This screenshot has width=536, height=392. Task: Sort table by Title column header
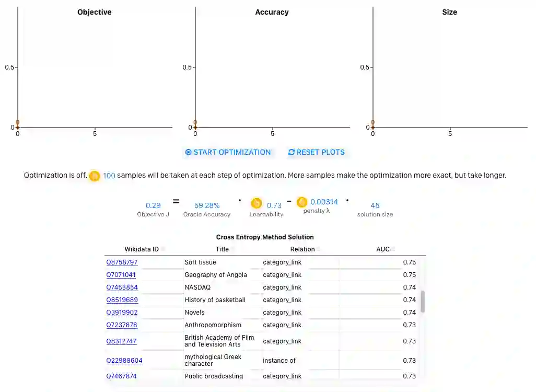(x=222, y=249)
